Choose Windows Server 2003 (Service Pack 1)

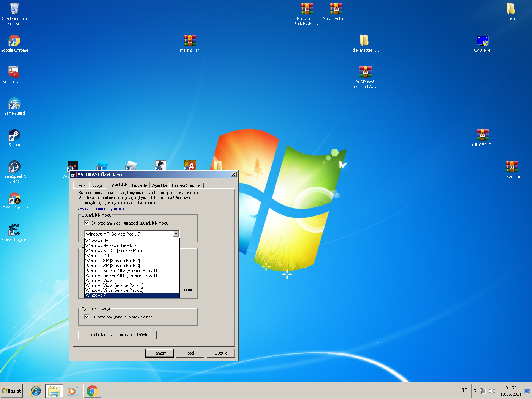[x=131, y=271]
